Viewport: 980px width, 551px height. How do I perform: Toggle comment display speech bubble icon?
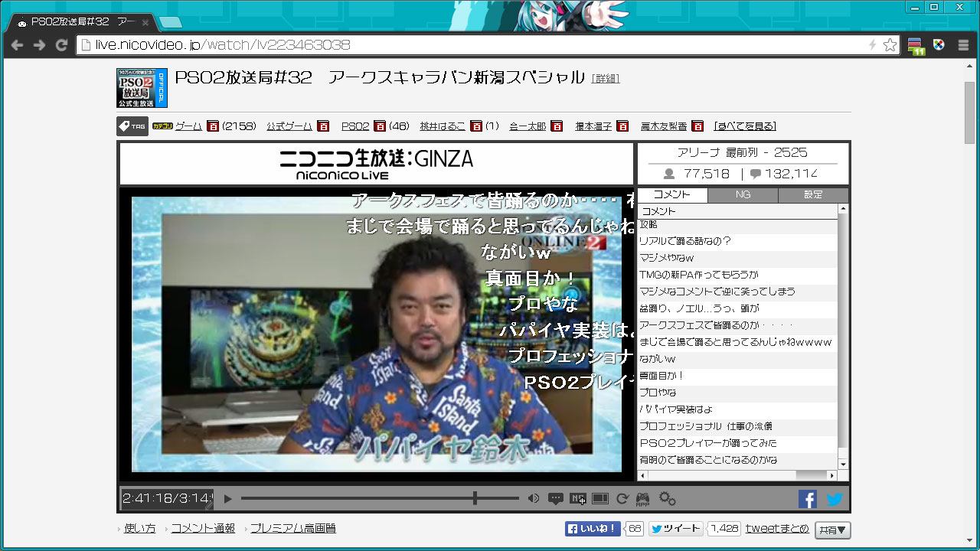coord(556,499)
